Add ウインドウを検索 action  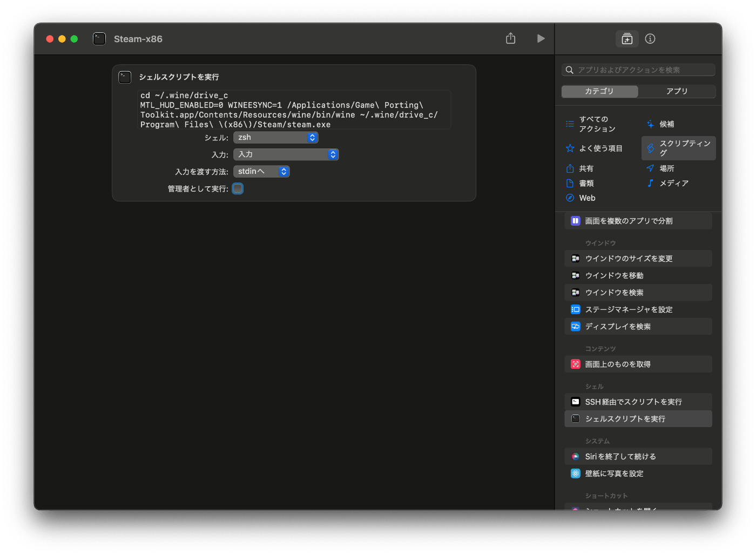coord(638,293)
